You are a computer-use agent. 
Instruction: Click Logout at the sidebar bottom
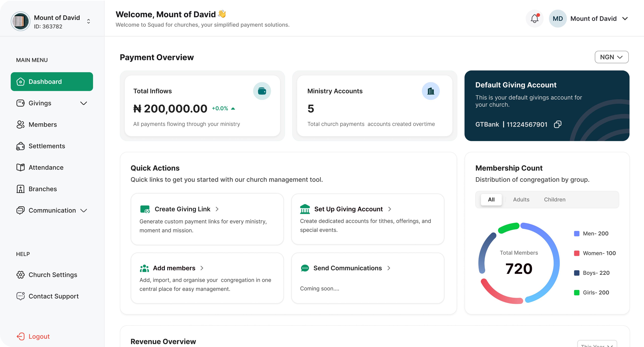click(39, 336)
